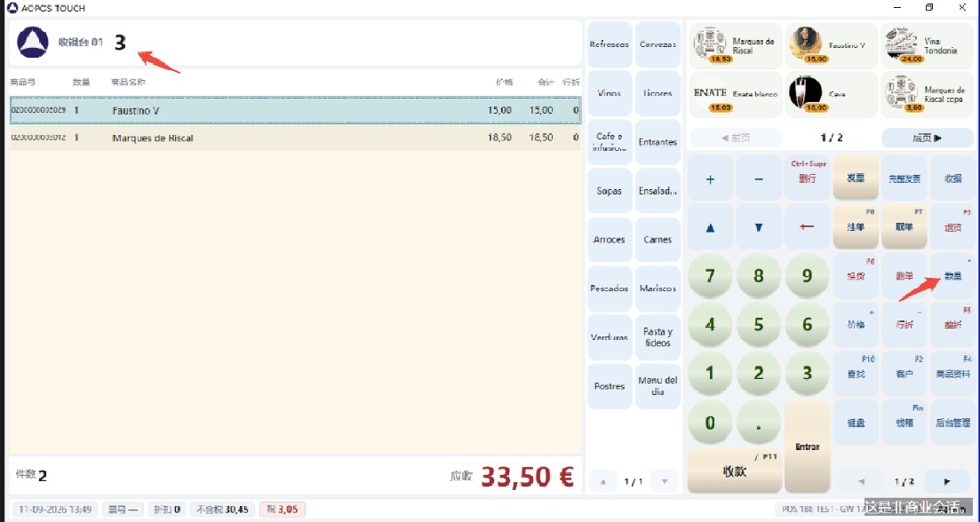Viewport: 980px width, 522px height.
Task: Go to next product page 后页
Action: tap(927, 138)
